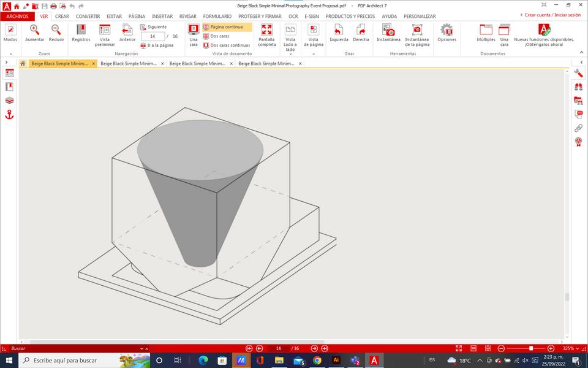Image resolution: width=588 pixels, height=368 pixels.
Task: Switch to the CONVERTIR ribbon tab
Action: (88, 16)
